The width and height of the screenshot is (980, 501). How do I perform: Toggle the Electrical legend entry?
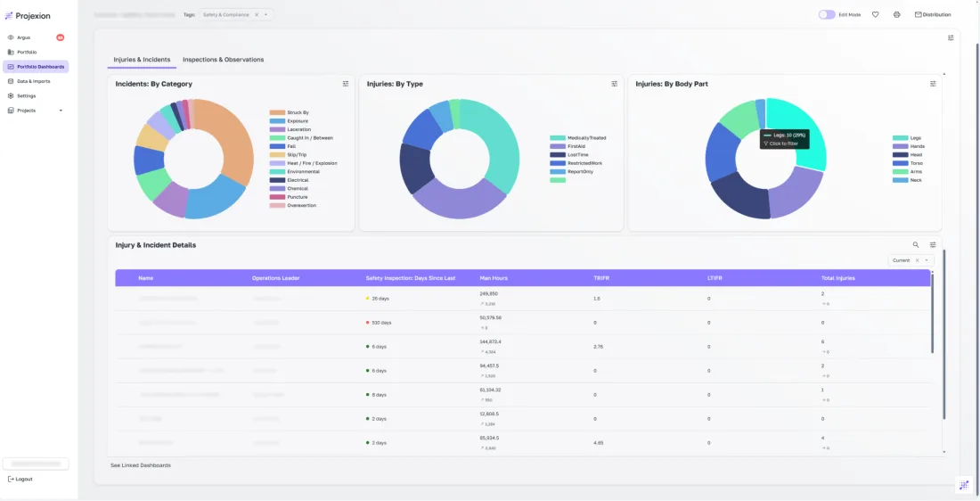[289, 180]
